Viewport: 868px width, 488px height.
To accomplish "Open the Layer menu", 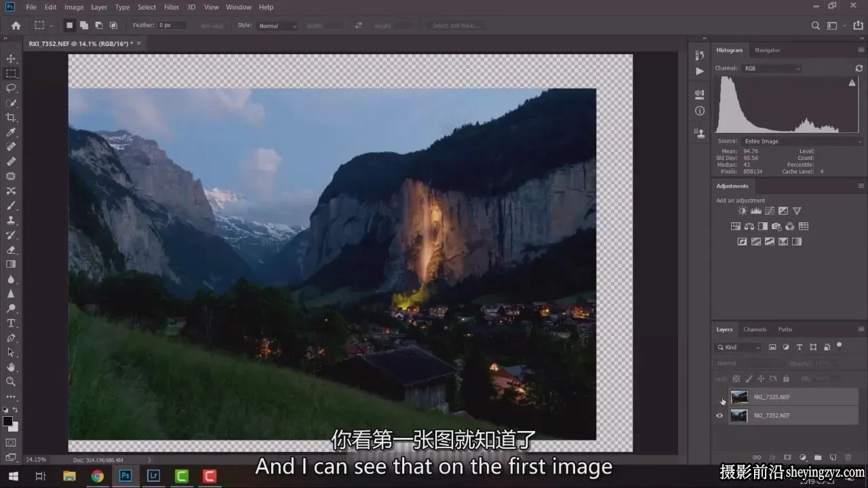I will (99, 7).
